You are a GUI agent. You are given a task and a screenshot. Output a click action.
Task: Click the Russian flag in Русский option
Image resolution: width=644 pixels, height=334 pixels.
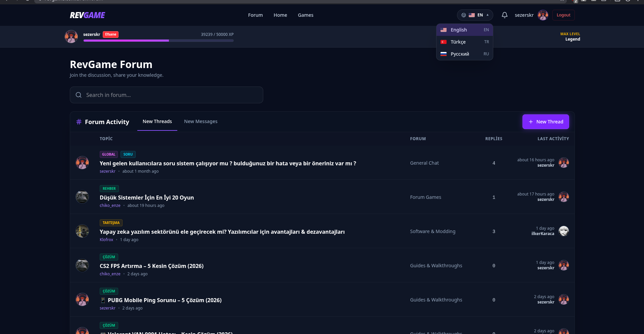coord(444,54)
